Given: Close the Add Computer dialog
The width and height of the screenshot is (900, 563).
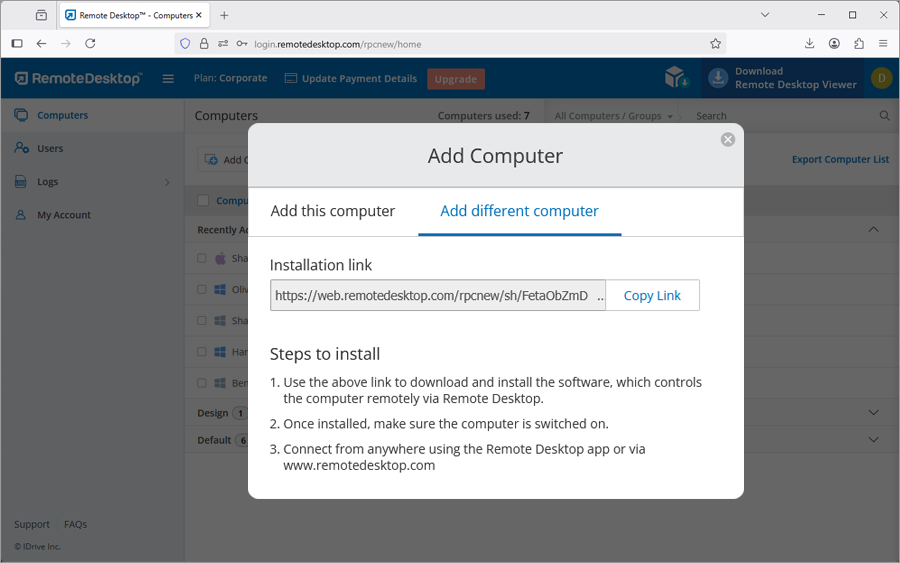Looking at the screenshot, I should click(x=728, y=140).
